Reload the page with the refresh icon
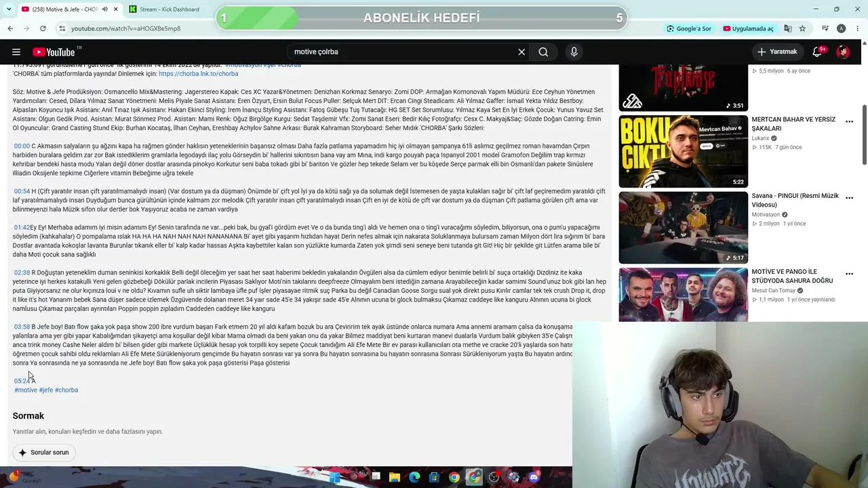 point(43,28)
